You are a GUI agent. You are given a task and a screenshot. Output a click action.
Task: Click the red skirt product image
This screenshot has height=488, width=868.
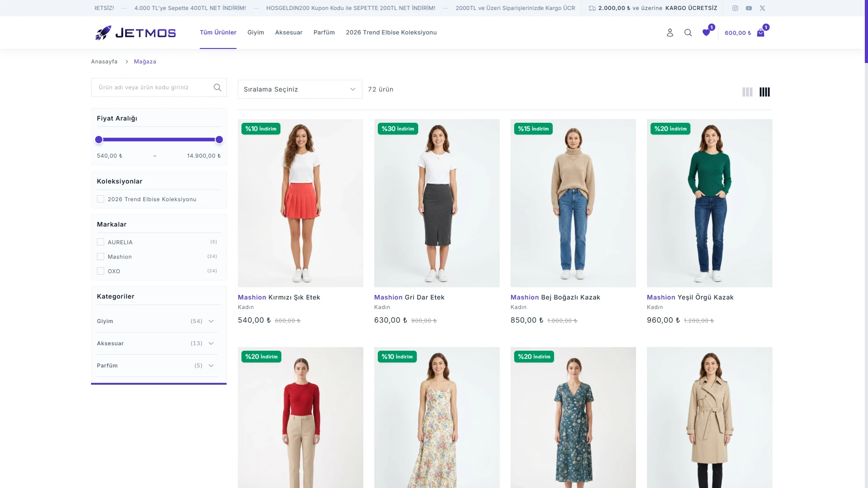(300, 203)
